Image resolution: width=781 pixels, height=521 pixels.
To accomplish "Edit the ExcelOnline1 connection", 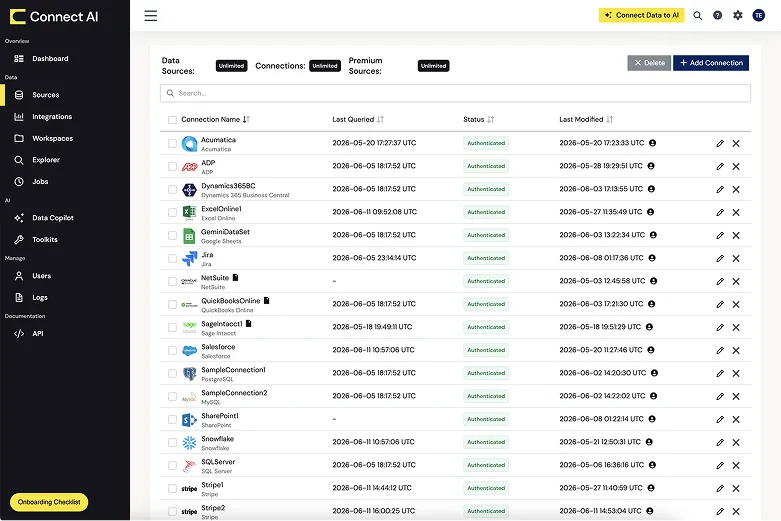I will coord(720,212).
